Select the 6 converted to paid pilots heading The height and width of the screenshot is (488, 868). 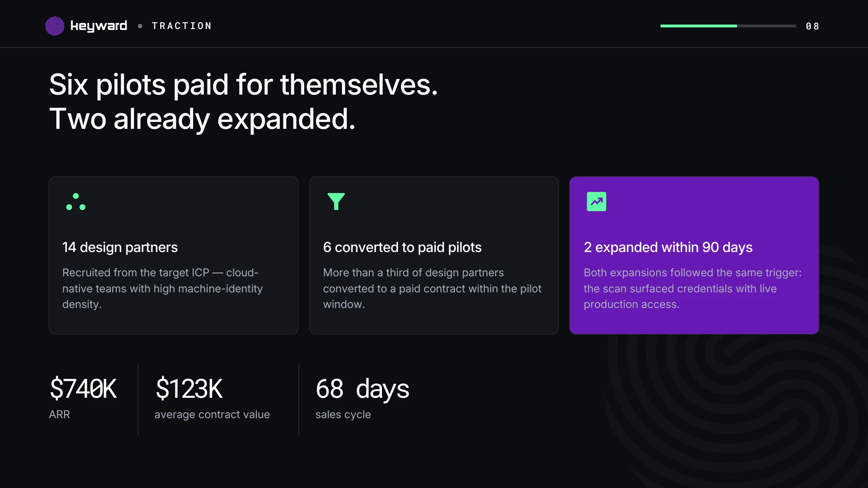[402, 247]
